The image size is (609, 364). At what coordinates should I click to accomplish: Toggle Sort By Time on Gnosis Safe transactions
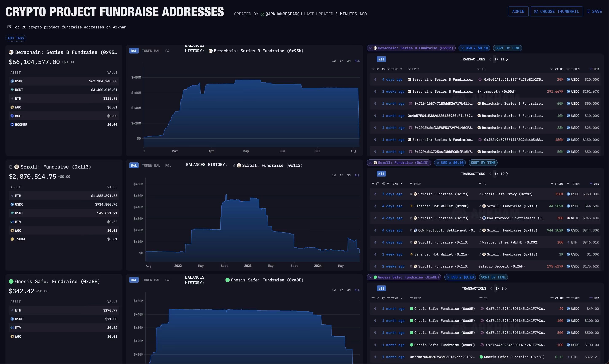pyautogui.click(x=493, y=277)
